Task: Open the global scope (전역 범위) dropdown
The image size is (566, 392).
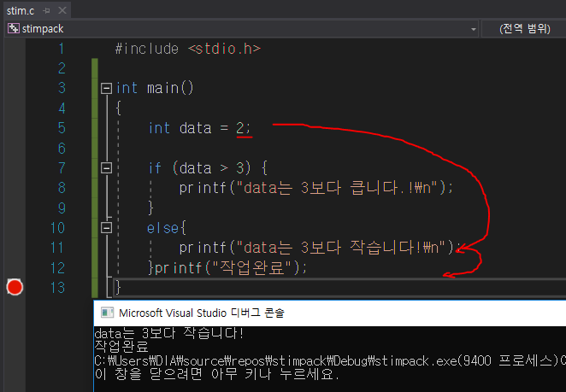Action: point(524,29)
